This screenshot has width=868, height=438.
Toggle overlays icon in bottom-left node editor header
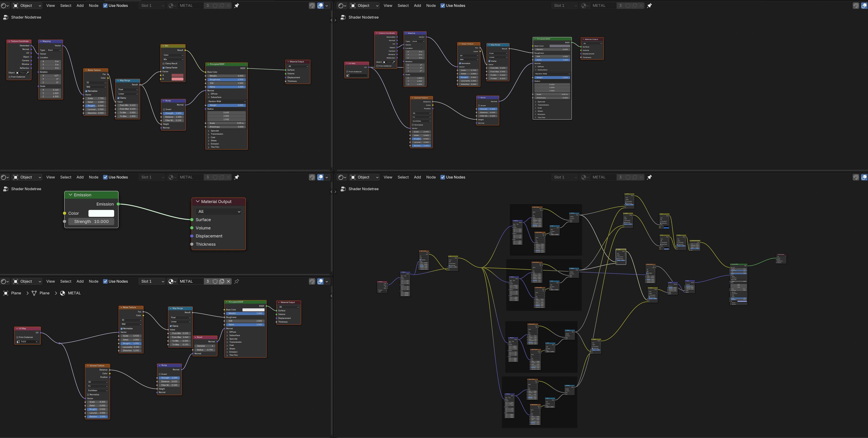[320, 281]
